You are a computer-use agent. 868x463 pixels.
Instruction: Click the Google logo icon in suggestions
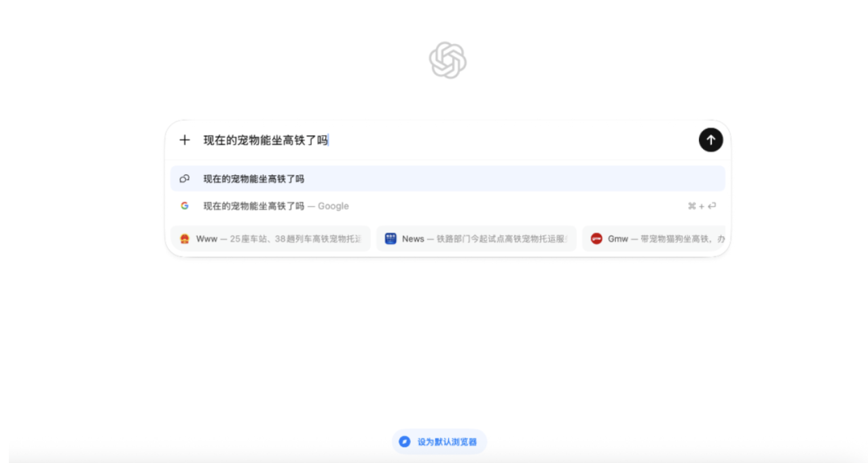(x=185, y=206)
